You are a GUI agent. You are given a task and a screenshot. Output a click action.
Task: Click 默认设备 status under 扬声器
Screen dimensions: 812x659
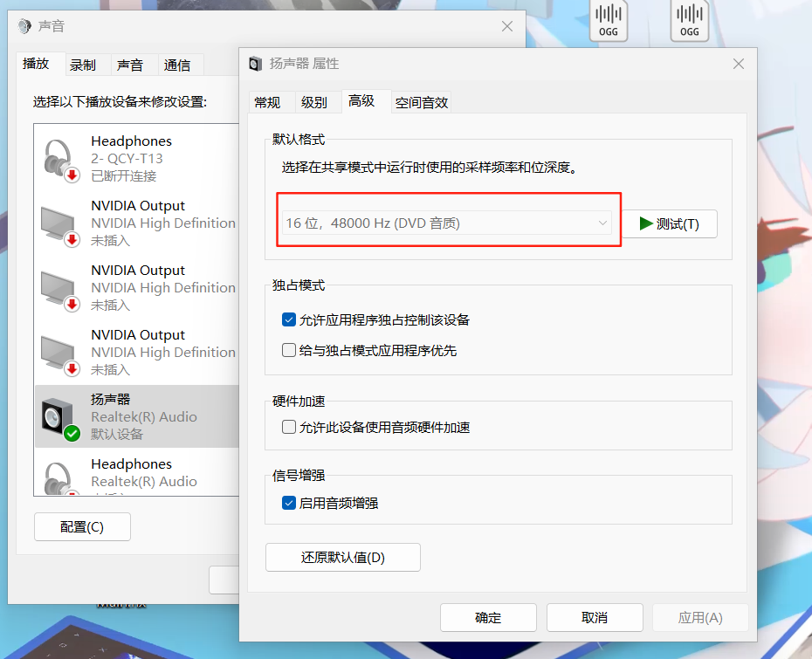coord(117,435)
